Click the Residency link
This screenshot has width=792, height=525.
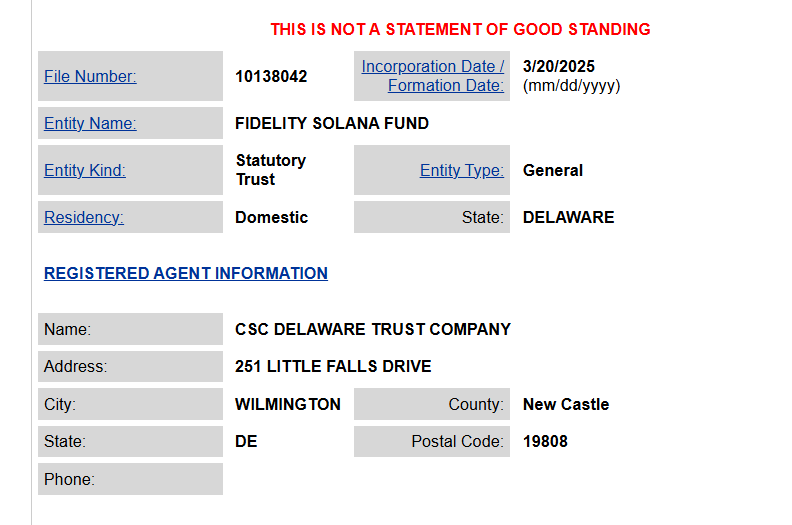[x=84, y=217]
